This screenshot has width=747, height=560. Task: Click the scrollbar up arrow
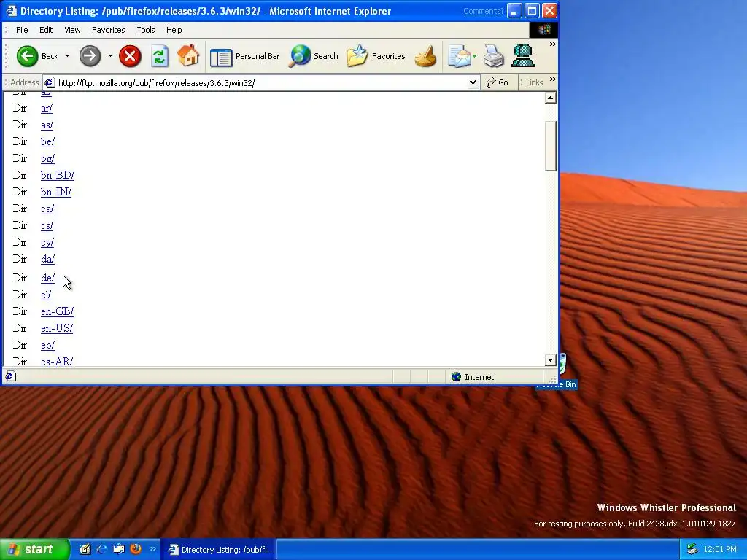[x=550, y=98]
